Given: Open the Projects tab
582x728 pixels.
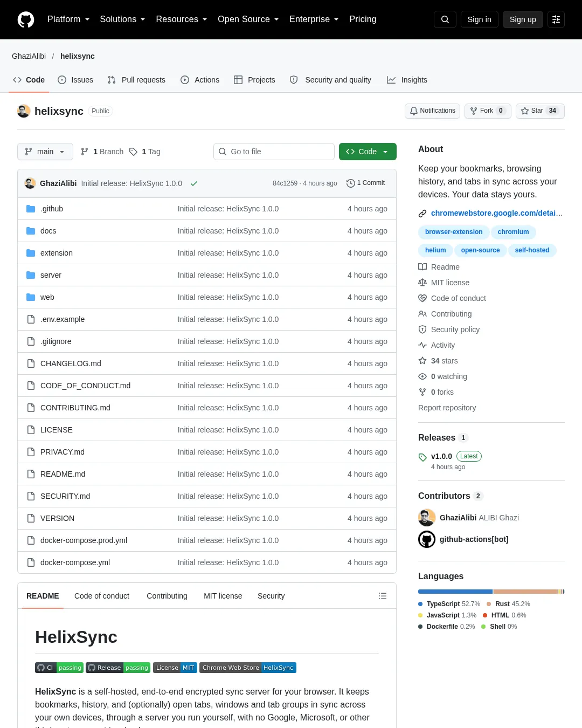Looking at the screenshot, I should (254, 80).
